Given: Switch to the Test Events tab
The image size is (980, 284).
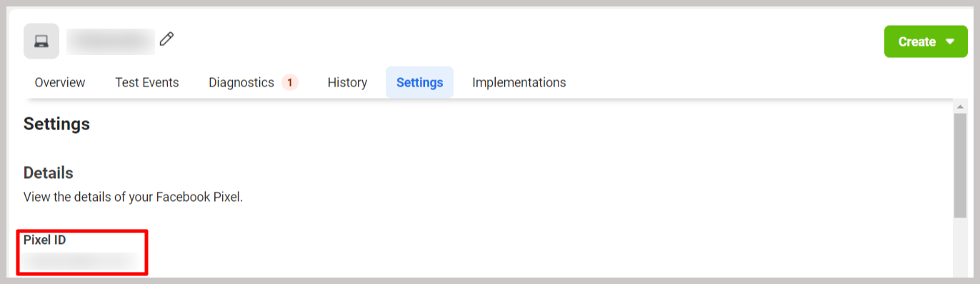Looking at the screenshot, I should click(x=147, y=82).
